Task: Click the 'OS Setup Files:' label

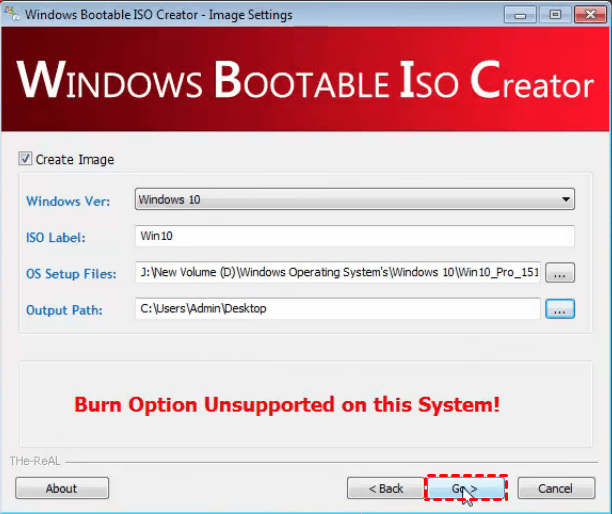Action: [x=71, y=274]
